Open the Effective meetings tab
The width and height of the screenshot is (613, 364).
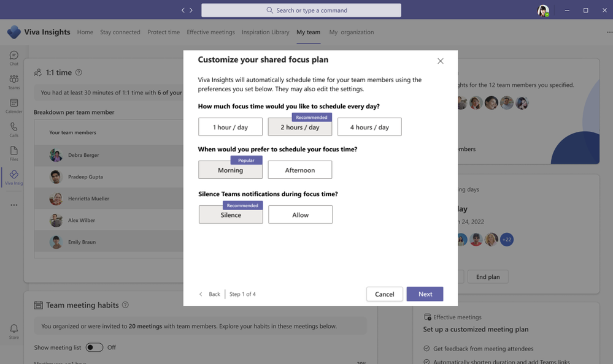(x=210, y=32)
